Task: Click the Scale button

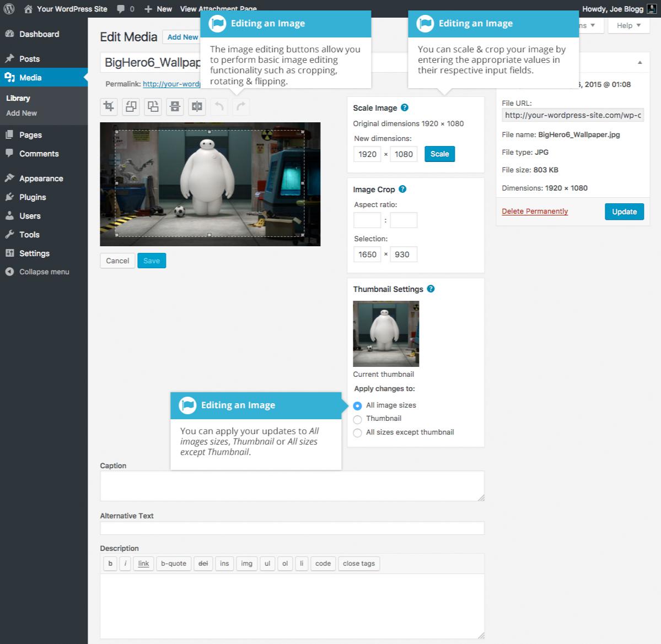Action: coord(440,154)
